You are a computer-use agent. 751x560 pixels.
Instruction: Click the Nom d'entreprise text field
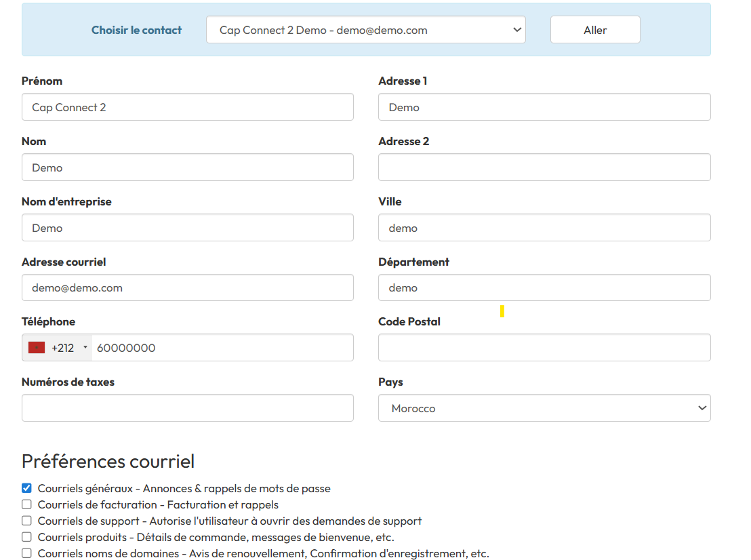coord(187,227)
